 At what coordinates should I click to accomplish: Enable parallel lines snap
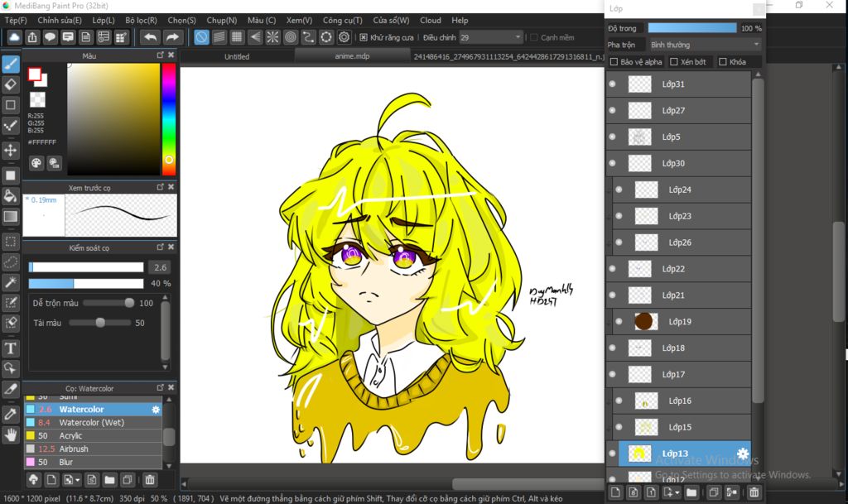219,37
